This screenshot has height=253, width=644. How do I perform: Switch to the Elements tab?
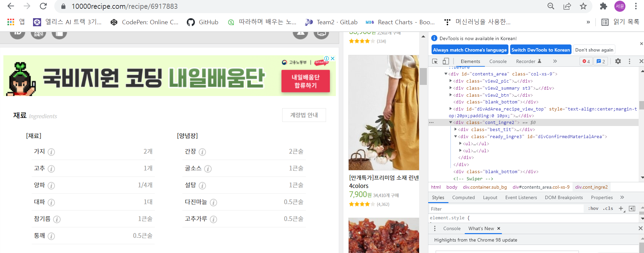[x=470, y=61]
